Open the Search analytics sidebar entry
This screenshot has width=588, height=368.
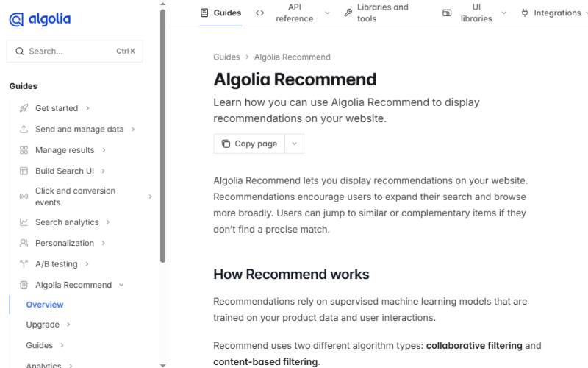pyautogui.click(x=67, y=222)
